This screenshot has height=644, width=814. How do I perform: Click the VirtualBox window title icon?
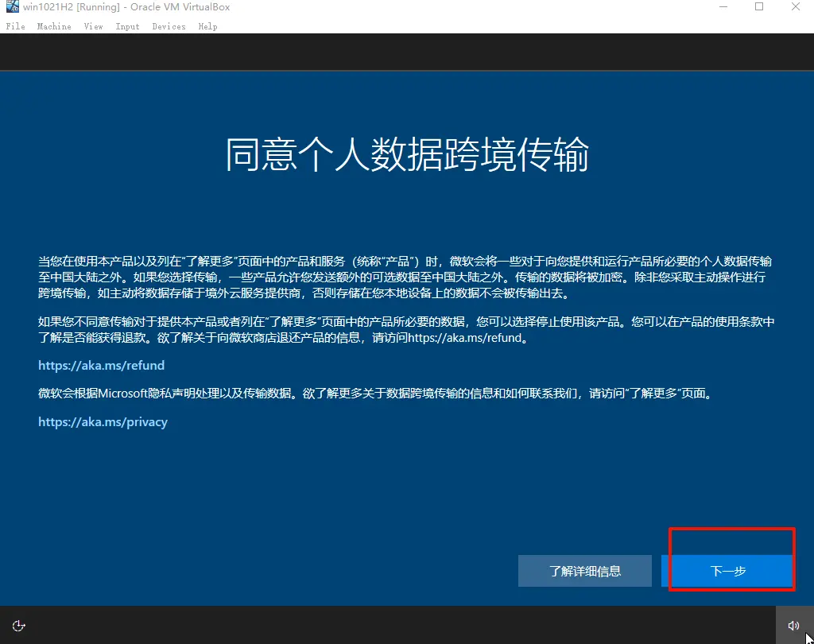click(x=13, y=6)
